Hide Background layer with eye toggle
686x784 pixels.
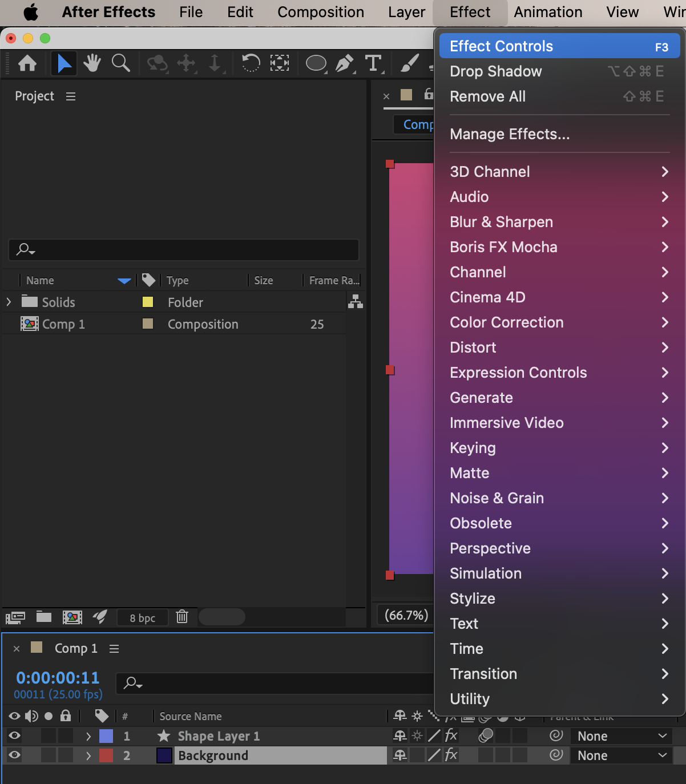coord(14,755)
